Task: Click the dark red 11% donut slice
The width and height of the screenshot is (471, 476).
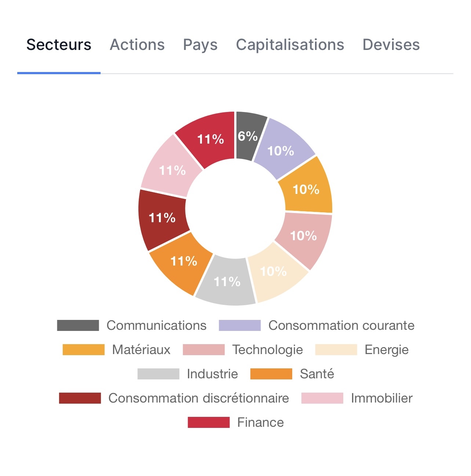Action: 162,218
